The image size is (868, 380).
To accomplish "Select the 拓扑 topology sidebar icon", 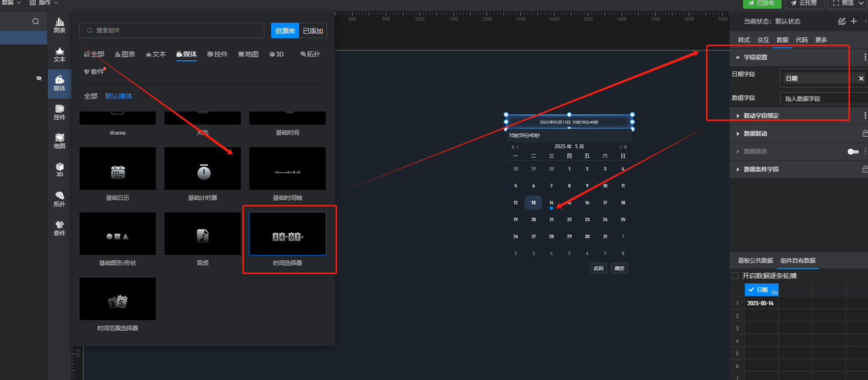I will [x=59, y=199].
